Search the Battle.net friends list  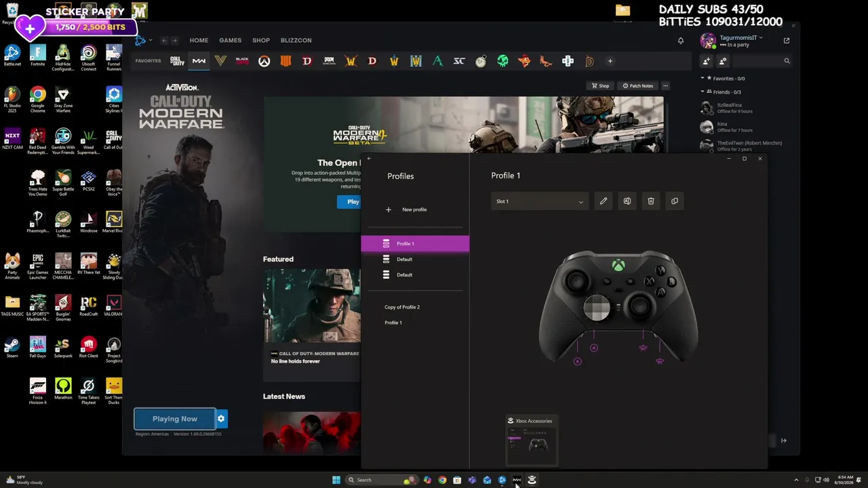[x=763, y=61]
